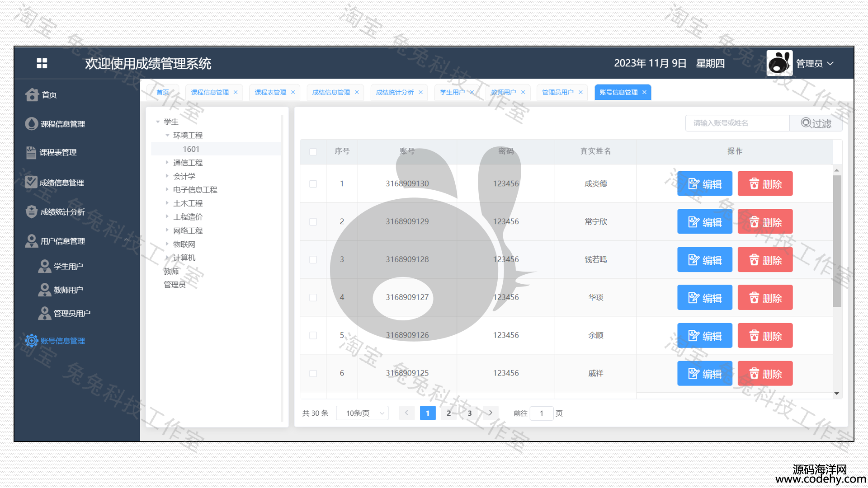This screenshot has width=868, height=488.
Task: Click the go-to page number input
Action: 542,413
